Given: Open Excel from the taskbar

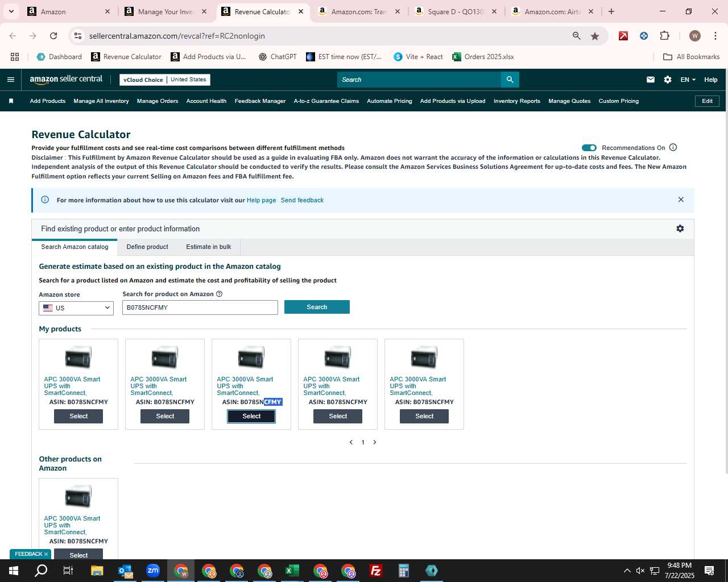Looking at the screenshot, I should point(292,571).
